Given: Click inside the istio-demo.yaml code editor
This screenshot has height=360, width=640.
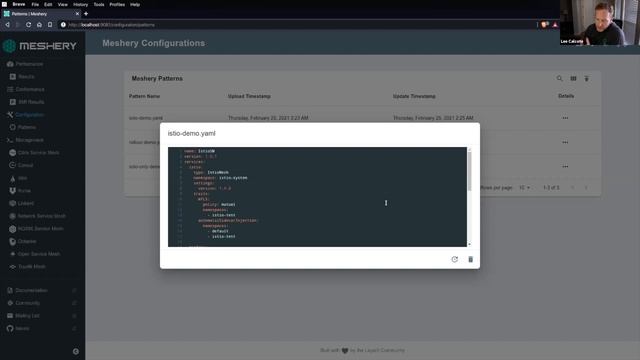Looking at the screenshot, I should [x=317, y=197].
